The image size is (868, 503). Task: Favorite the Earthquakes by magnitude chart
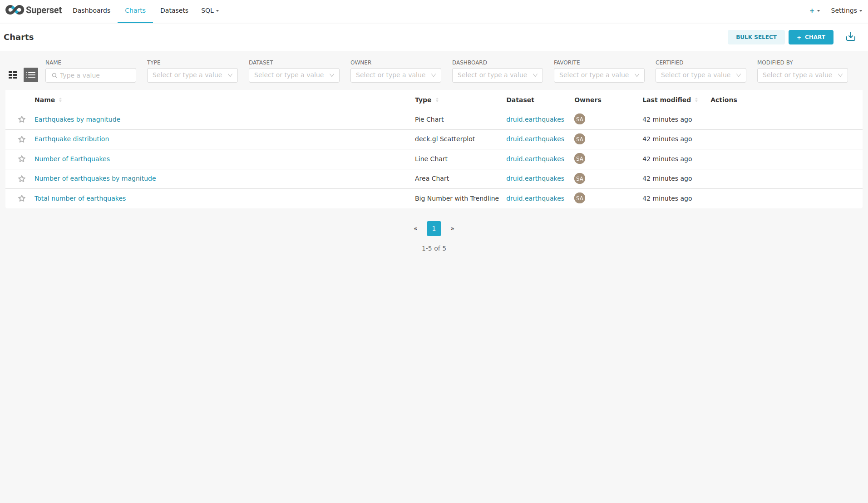pos(22,119)
